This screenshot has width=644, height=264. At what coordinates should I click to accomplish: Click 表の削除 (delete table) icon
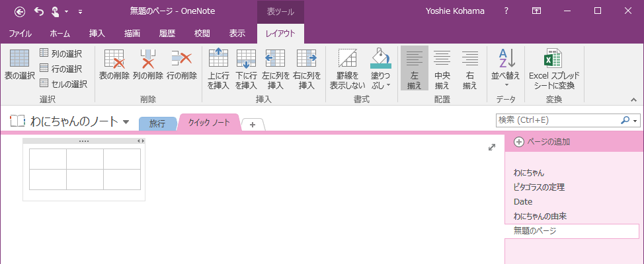coord(114,65)
